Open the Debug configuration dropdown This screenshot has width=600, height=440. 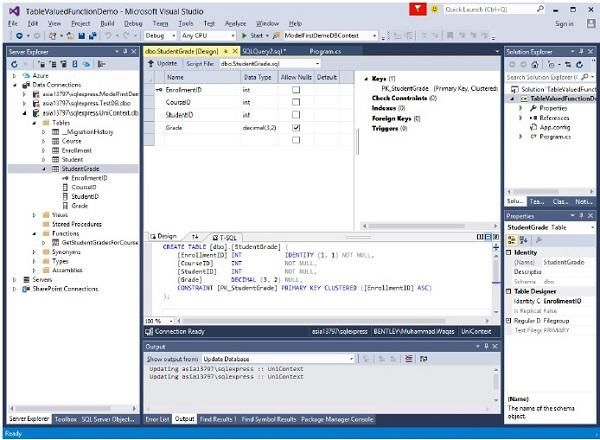point(160,36)
